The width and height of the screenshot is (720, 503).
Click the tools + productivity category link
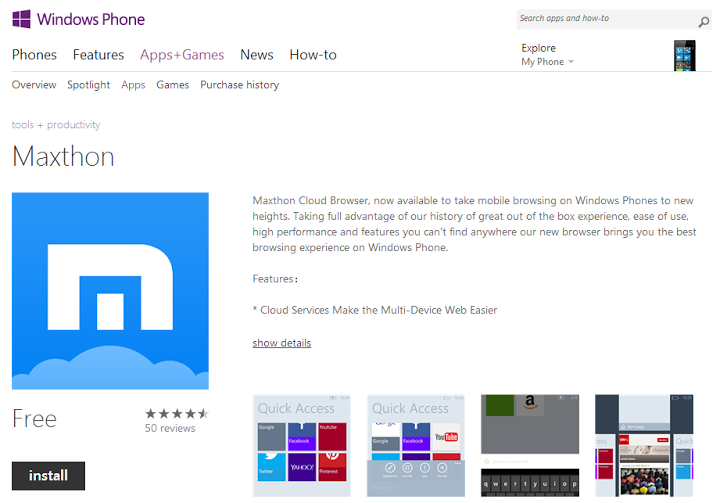click(x=56, y=125)
